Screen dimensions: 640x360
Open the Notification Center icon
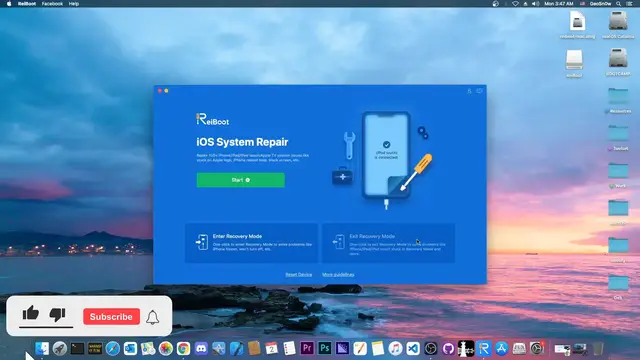(x=629, y=4)
